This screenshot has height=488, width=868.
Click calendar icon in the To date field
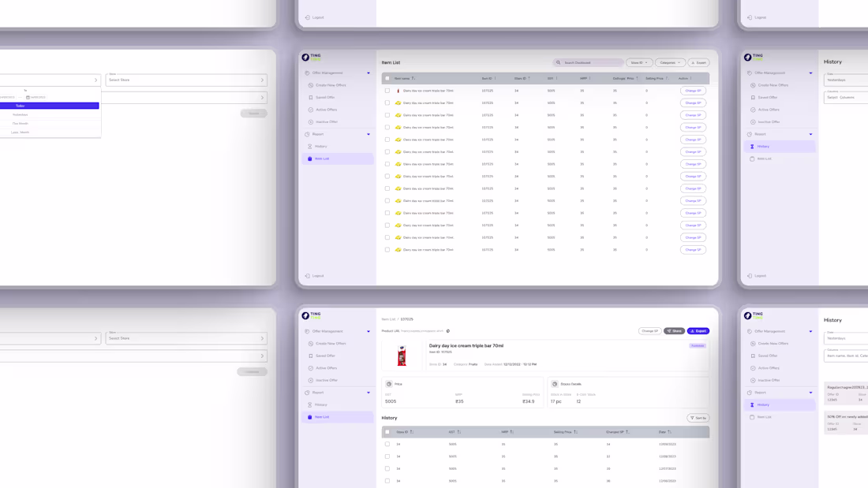coord(28,98)
